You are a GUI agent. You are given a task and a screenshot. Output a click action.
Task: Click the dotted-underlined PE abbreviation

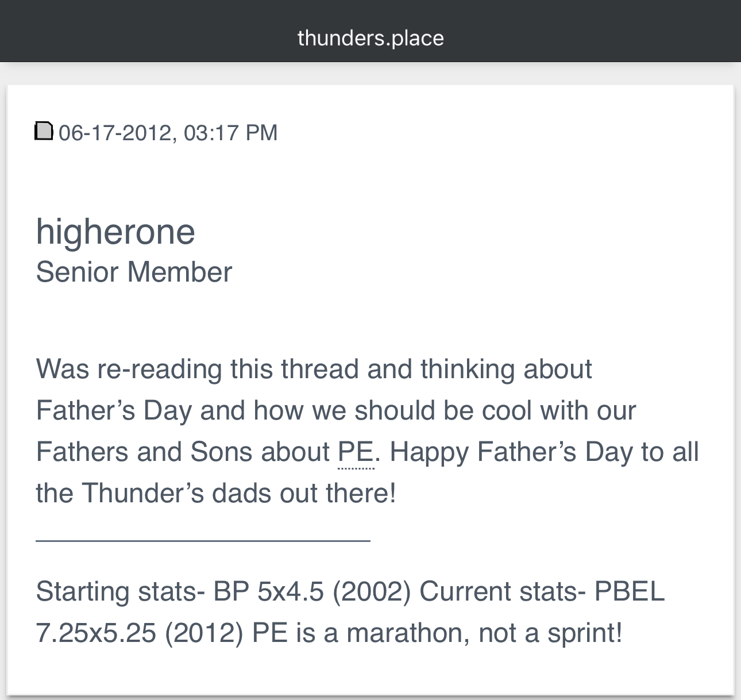click(356, 452)
